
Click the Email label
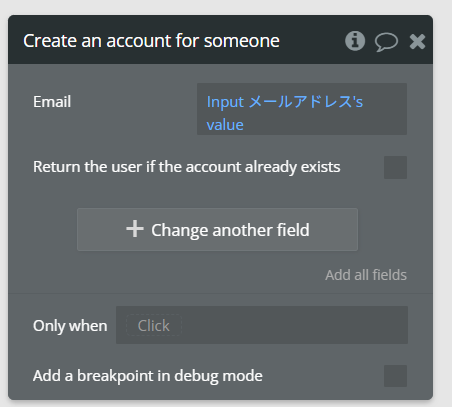tap(52, 102)
